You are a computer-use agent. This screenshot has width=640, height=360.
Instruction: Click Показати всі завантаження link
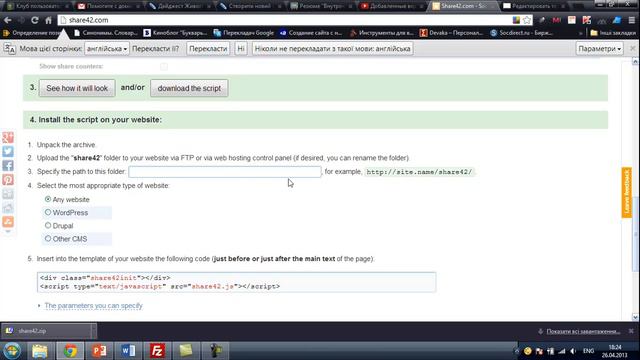(x=583, y=331)
